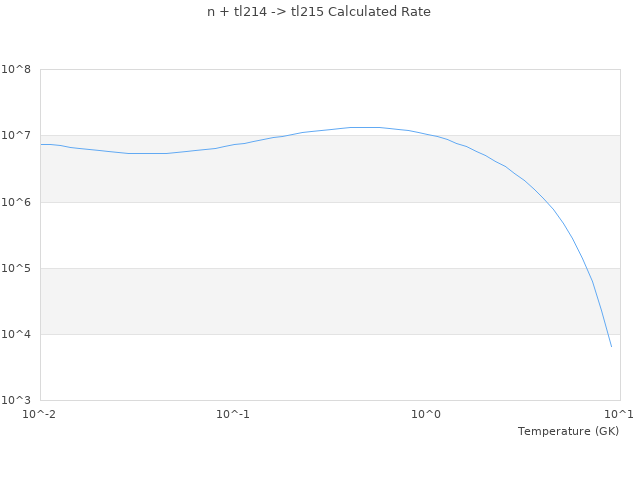Screen dimensions: 640x480
Task: Click the 10^0 x-axis tick label
Action: pos(427,414)
